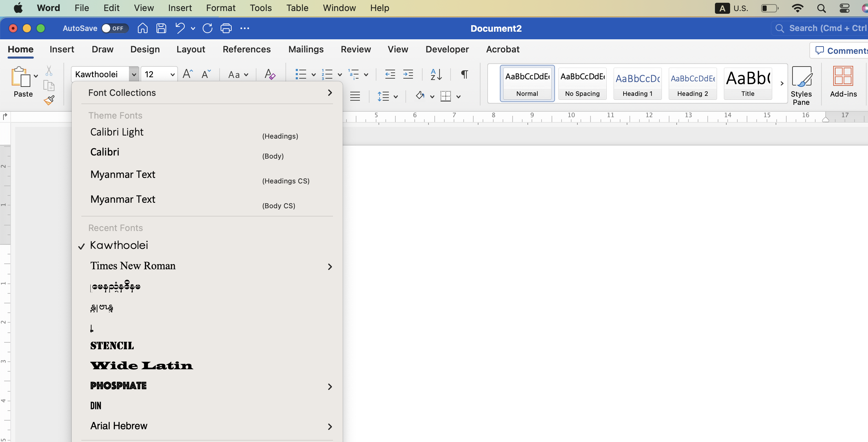Apply the Title style
This screenshot has height=442, width=868.
[x=748, y=83]
